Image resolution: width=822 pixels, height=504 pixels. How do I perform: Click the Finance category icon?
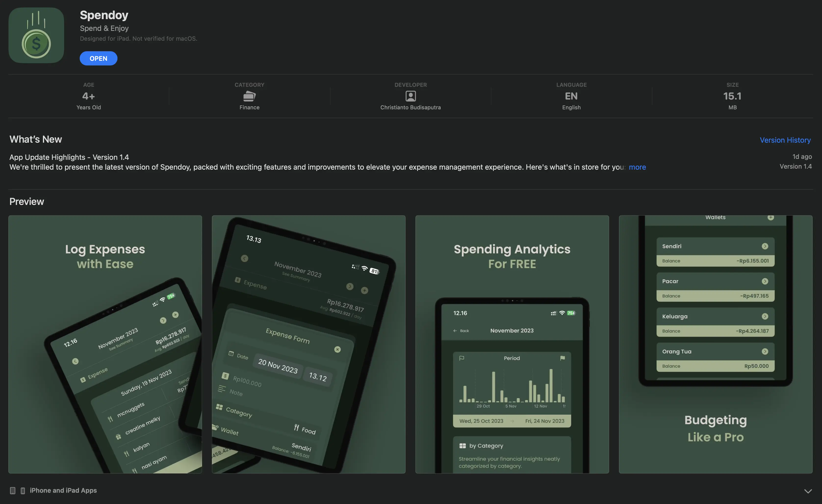(x=249, y=96)
